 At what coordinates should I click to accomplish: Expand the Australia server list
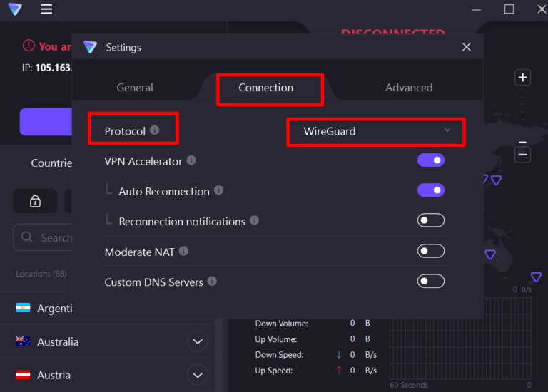(197, 342)
